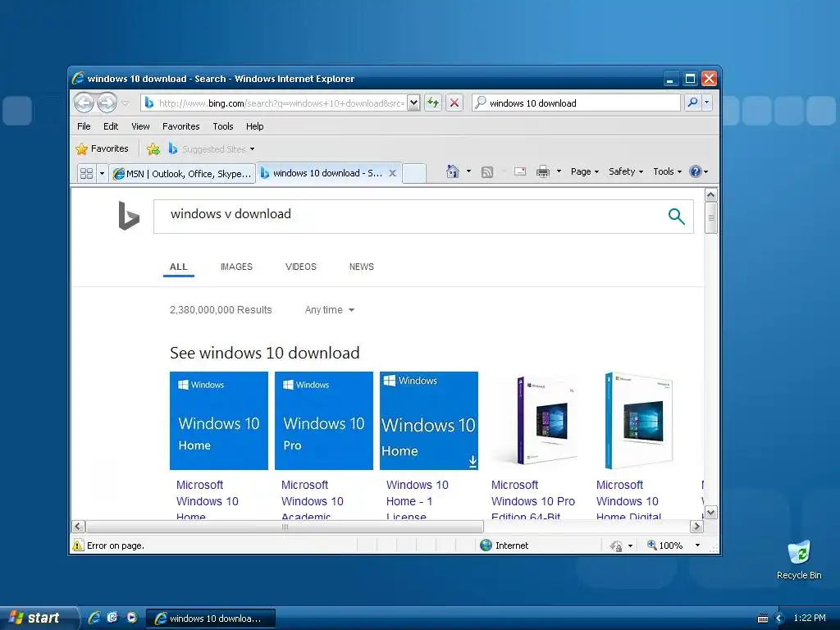Open Windows 10 Home download-arrow thumbnail
This screenshot has height=630, width=840.
click(428, 421)
